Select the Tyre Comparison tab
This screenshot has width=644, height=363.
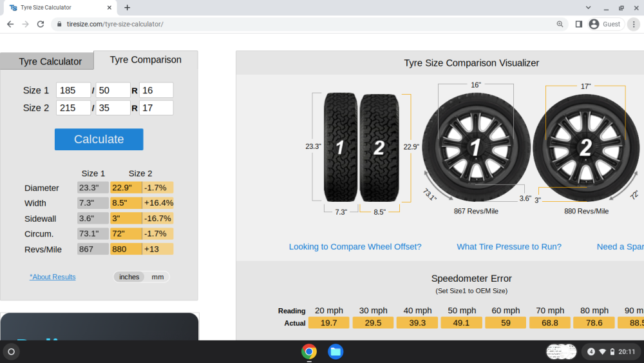click(146, 59)
